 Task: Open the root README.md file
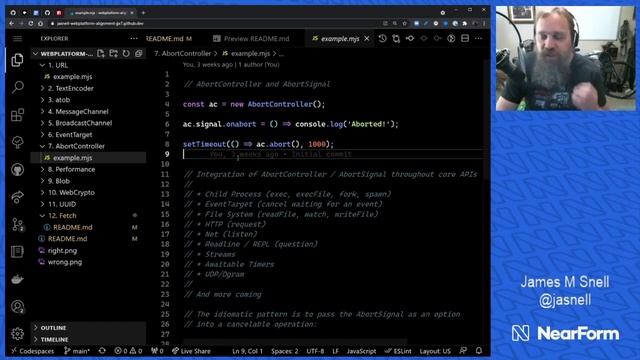coord(67,239)
